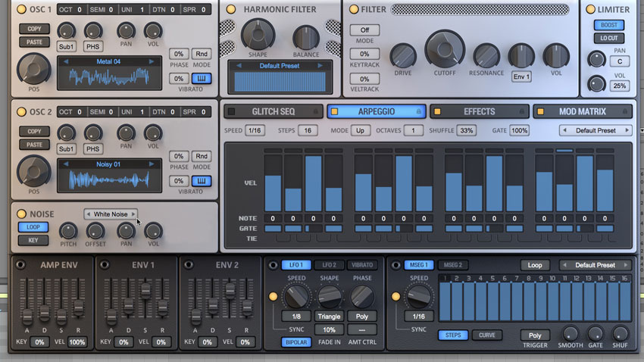Open the arpeggio Default Preset selector
644x362 pixels.
596,130
